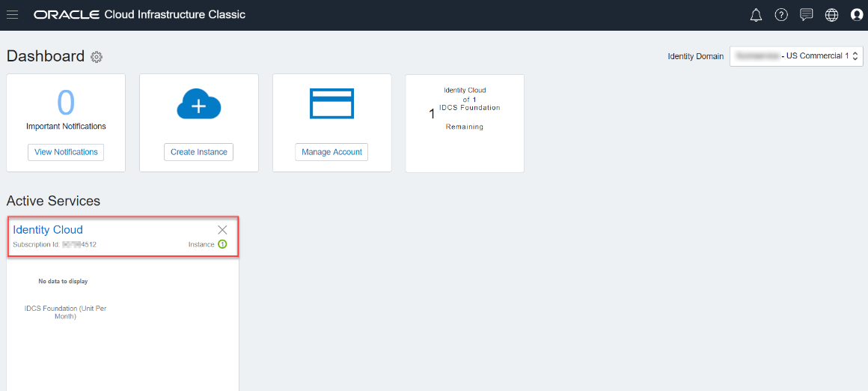This screenshot has width=868, height=391.
Task: Open the chat feedback icon
Action: (807, 15)
